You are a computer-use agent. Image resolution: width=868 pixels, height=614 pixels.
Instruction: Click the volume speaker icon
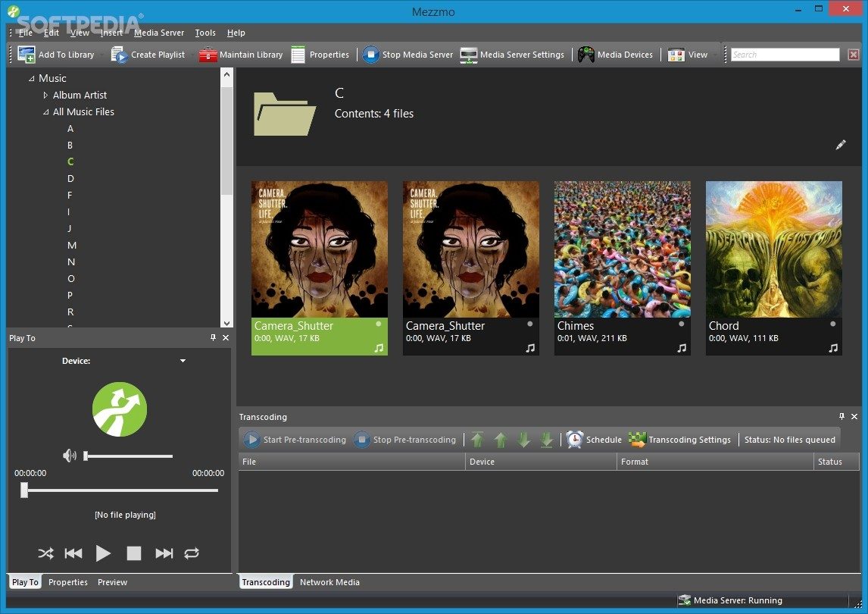point(70,456)
